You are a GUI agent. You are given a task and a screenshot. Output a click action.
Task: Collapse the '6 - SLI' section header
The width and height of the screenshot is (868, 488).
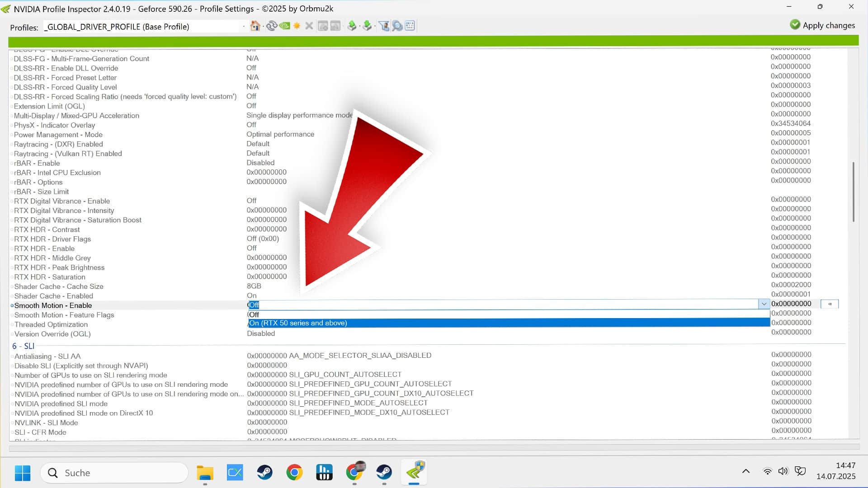click(x=24, y=346)
